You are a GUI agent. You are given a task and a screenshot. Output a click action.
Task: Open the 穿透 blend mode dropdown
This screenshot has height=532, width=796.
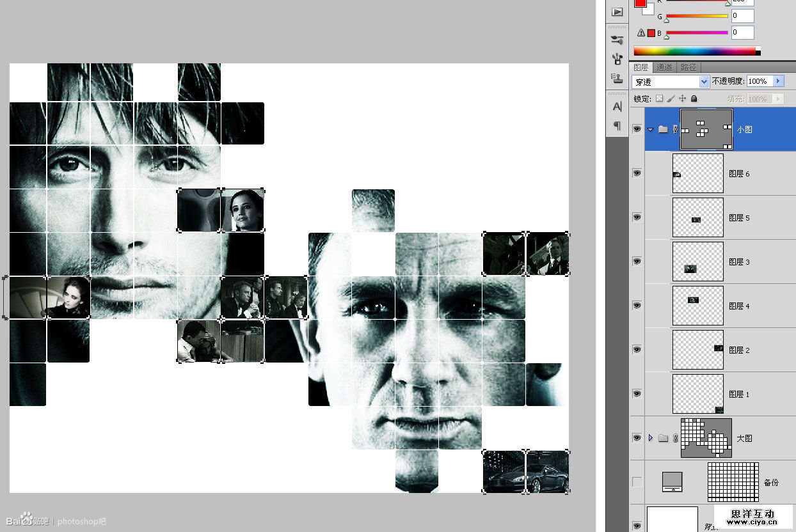click(x=704, y=82)
